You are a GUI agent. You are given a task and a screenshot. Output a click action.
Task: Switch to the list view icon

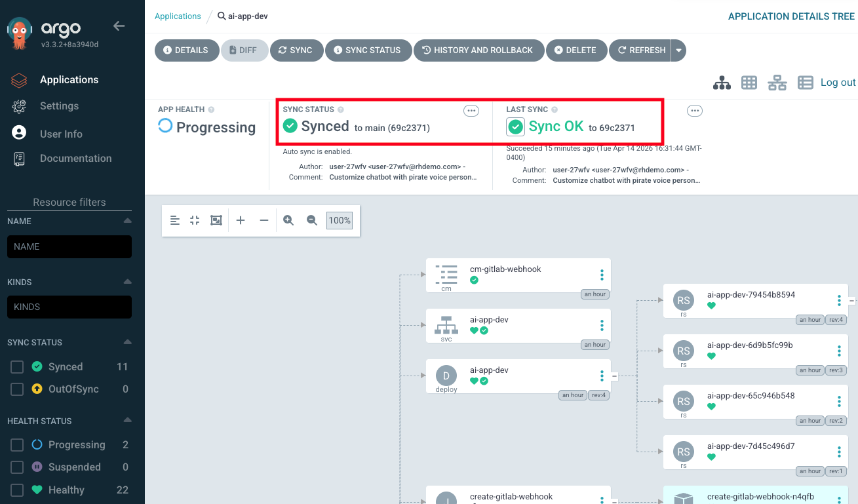(805, 83)
